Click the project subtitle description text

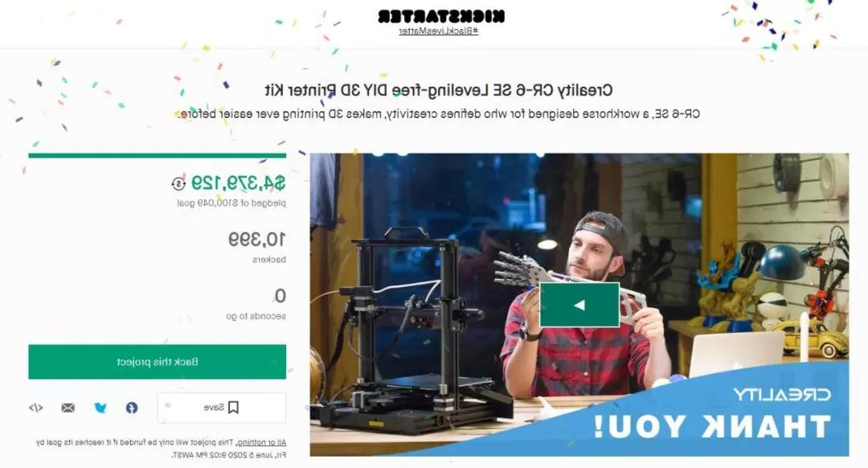439,114
